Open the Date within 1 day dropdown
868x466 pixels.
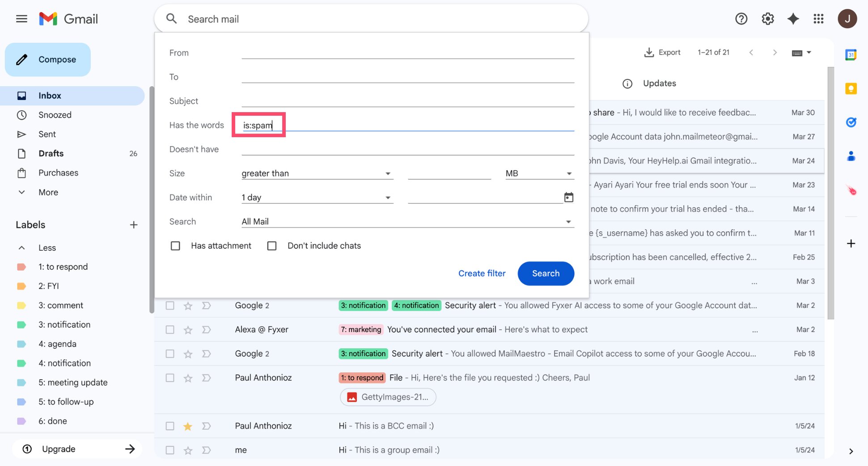317,197
